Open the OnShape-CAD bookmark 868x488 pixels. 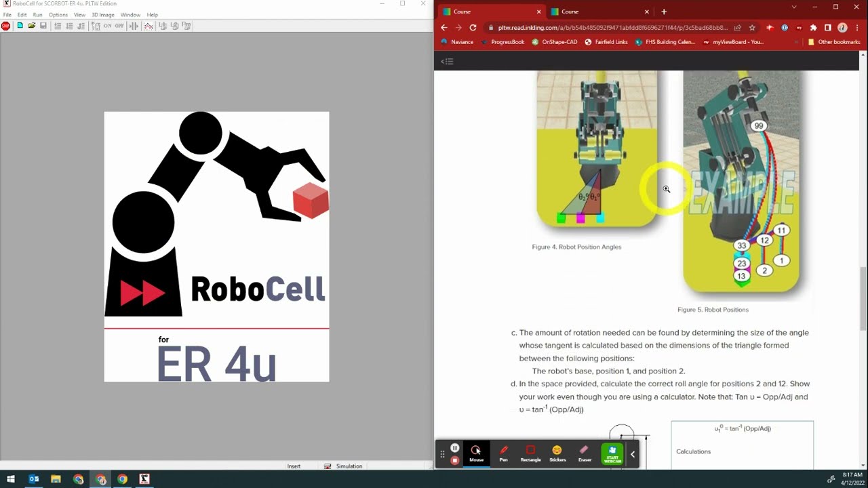click(555, 42)
